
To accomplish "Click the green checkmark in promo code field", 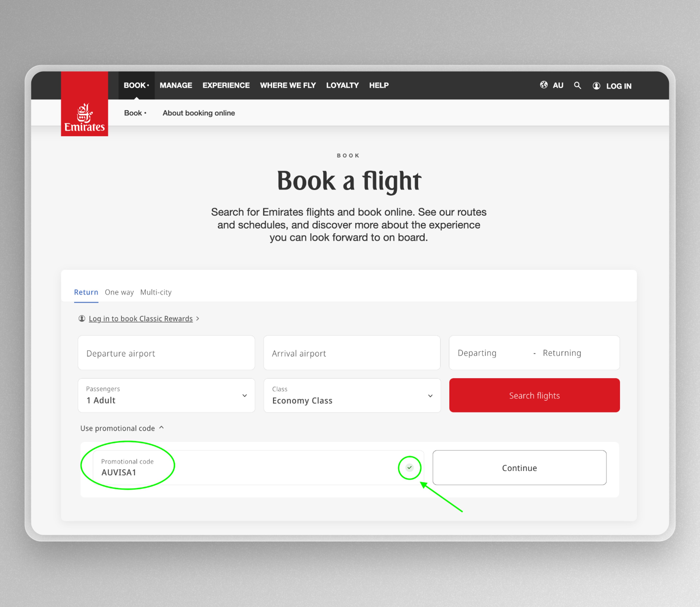I will [410, 467].
